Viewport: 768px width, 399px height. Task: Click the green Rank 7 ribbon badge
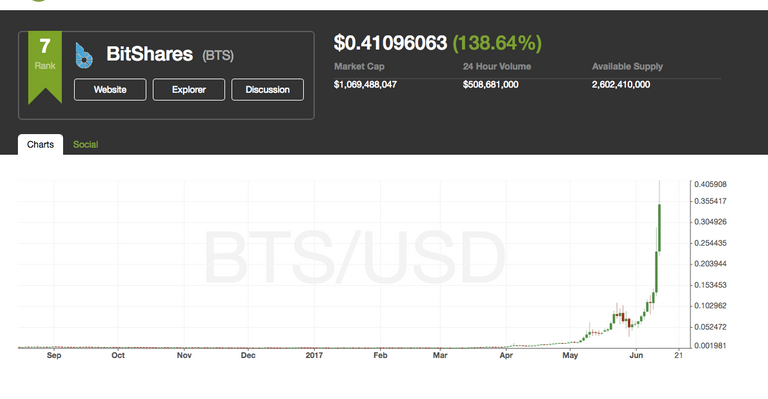(45, 67)
